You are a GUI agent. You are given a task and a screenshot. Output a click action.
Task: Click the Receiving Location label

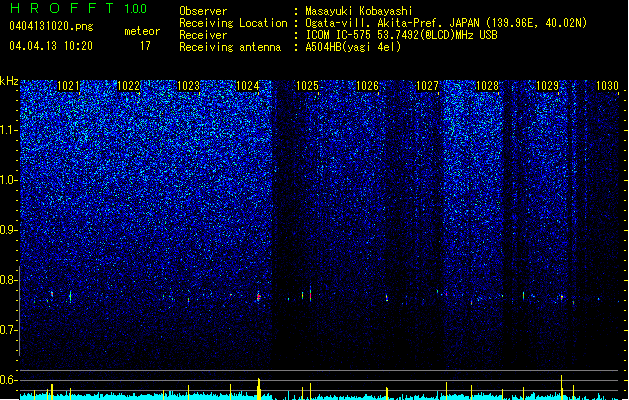tap(233, 23)
